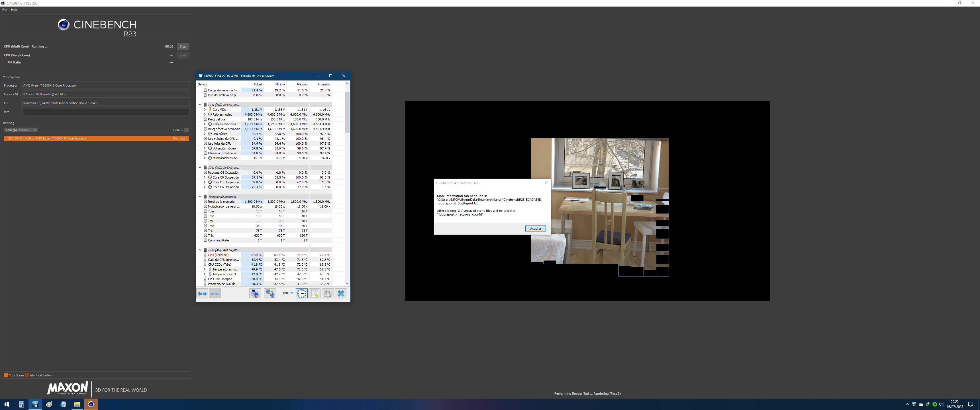The width and height of the screenshot is (980, 410).
Task: Click the log file icon with green plus
Action: click(x=315, y=294)
